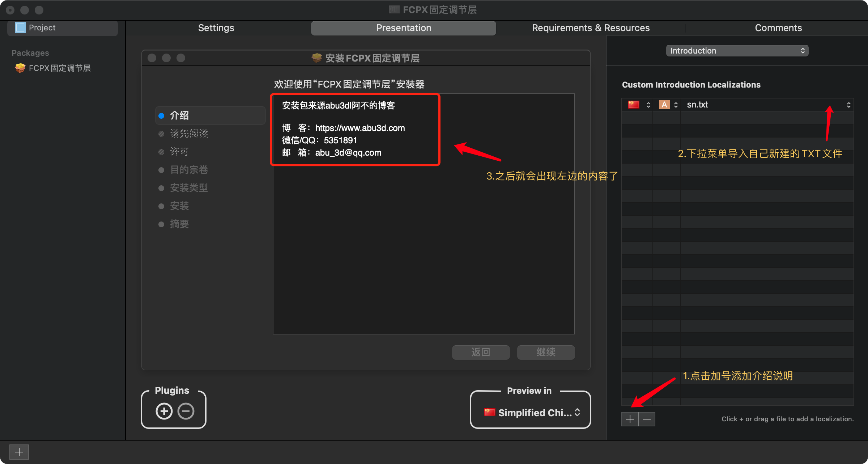
Task: Click the 返回 back button
Action: pyautogui.click(x=481, y=352)
